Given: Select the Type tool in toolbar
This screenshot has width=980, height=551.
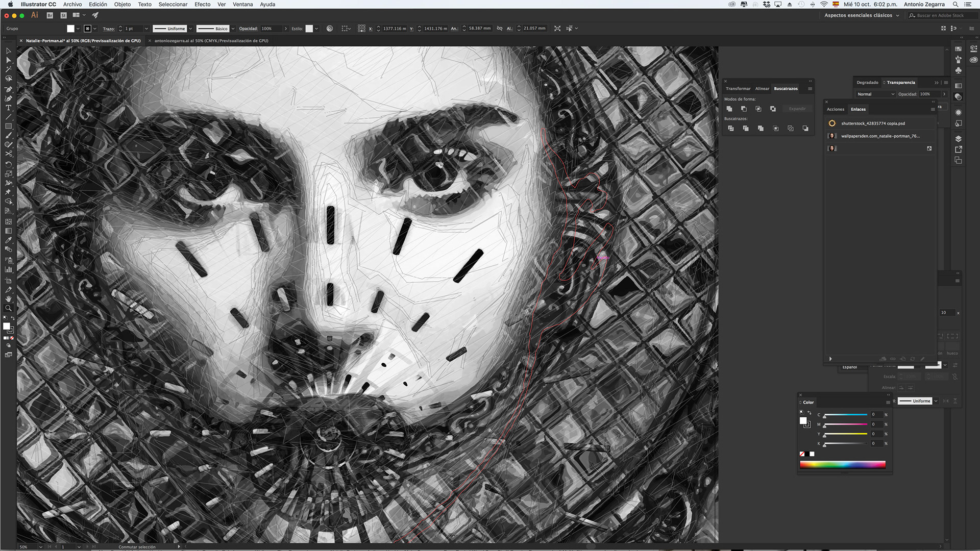Looking at the screenshot, I should [x=8, y=108].
